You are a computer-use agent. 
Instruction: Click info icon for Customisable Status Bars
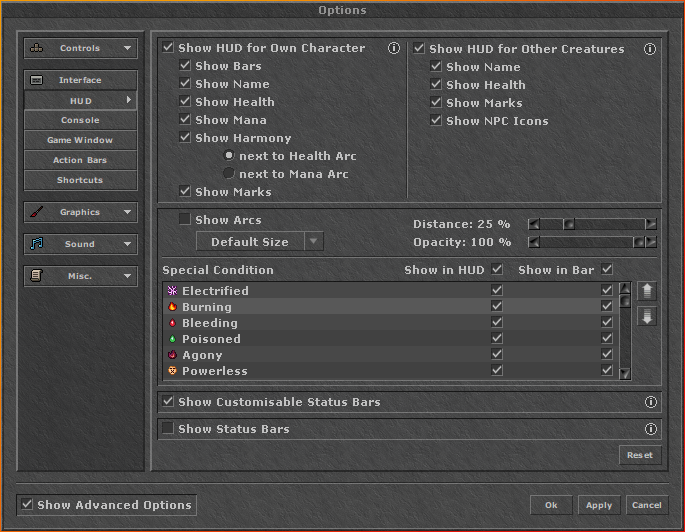(651, 402)
